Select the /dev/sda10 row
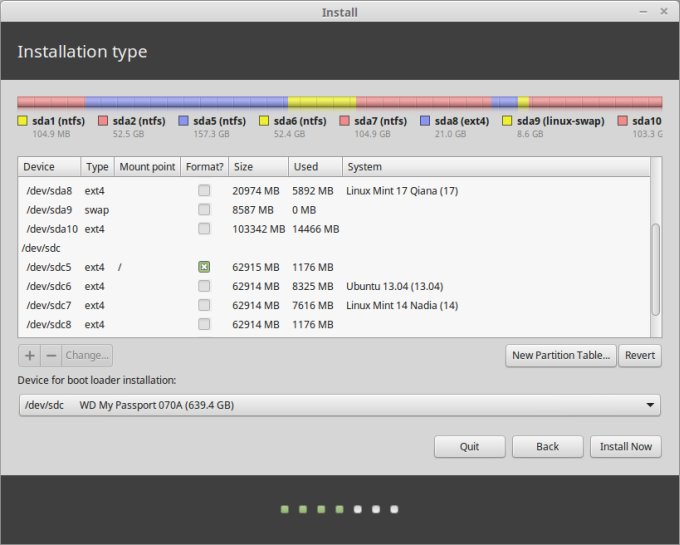The image size is (680, 545). click(334, 229)
